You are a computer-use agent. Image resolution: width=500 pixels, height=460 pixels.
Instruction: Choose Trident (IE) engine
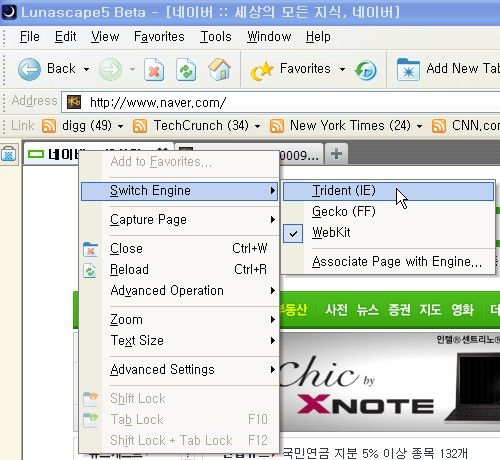(x=388, y=191)
